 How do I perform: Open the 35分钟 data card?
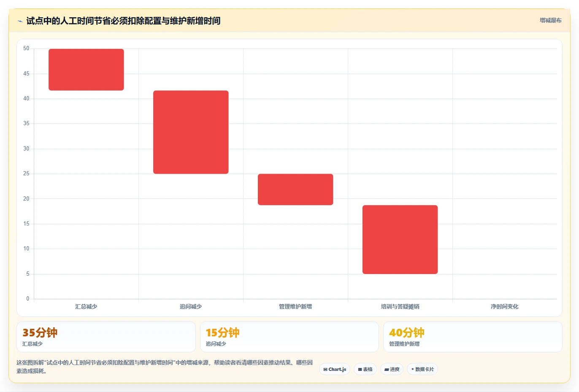coord(106,337)
